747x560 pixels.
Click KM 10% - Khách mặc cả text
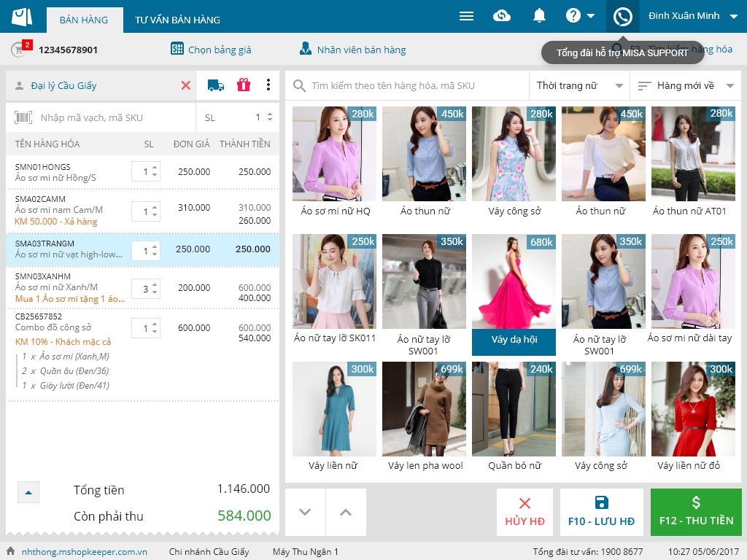[x=63, y=342]
